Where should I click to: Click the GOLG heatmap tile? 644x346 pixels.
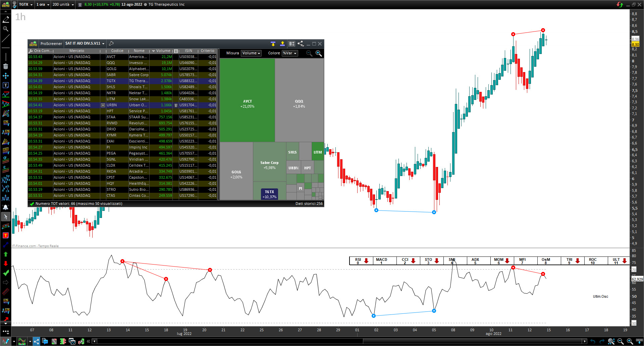pyautogui.click(x=236, y=171)
